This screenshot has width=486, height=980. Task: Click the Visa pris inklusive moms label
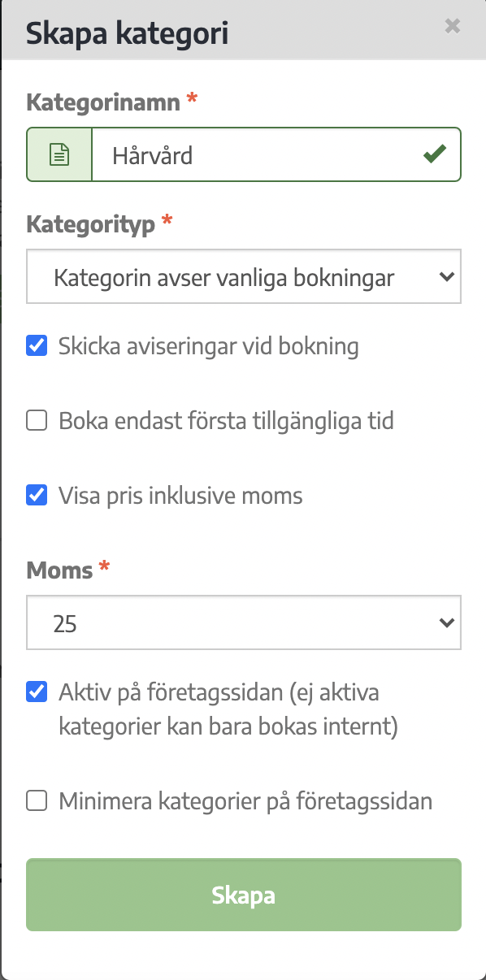click(x=180, y=495)
